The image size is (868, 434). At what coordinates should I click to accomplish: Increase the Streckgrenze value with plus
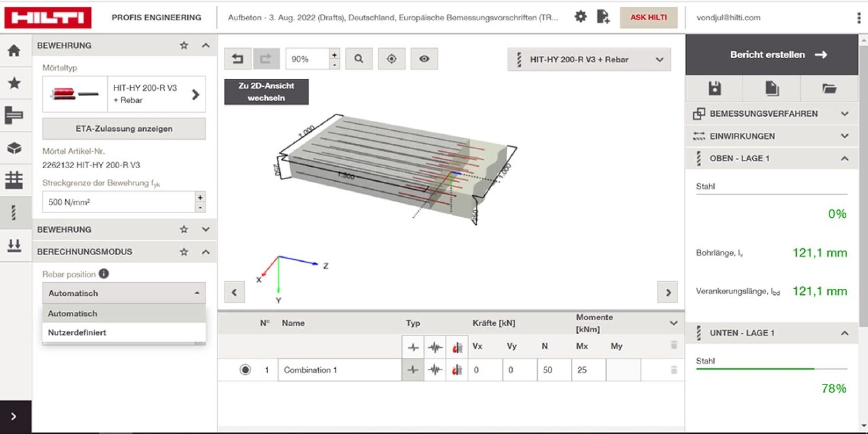(200, 197)
